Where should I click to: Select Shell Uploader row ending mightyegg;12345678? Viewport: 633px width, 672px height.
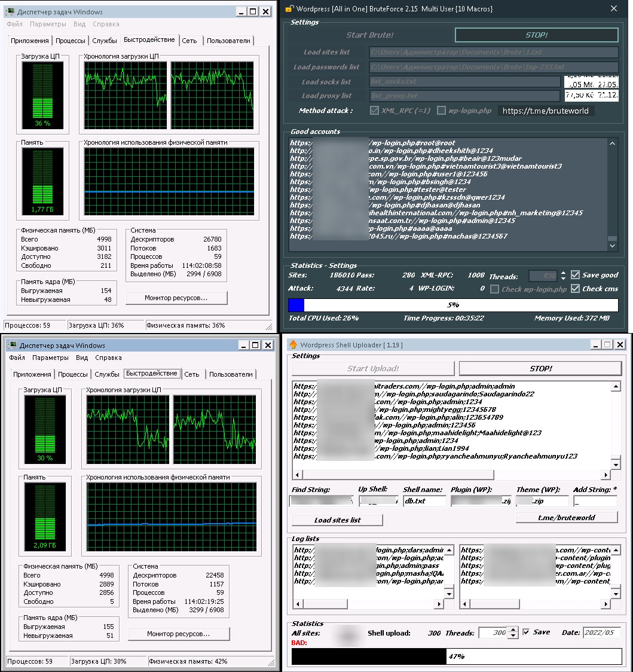pos(395,410)
